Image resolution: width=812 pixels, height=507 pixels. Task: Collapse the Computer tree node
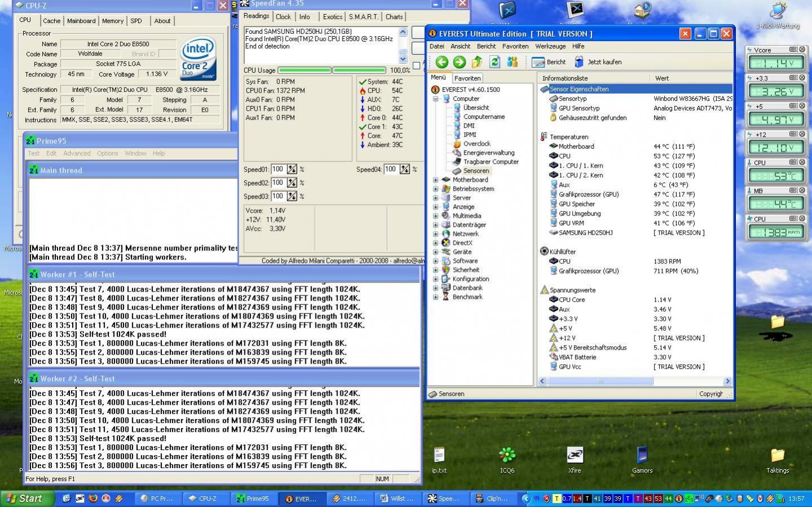point(436,99)
